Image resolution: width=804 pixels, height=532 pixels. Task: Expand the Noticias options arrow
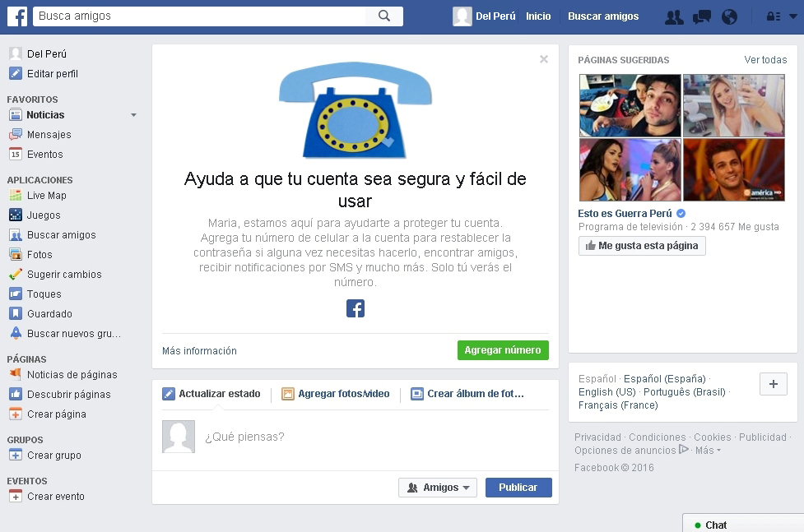click(133, 115)
